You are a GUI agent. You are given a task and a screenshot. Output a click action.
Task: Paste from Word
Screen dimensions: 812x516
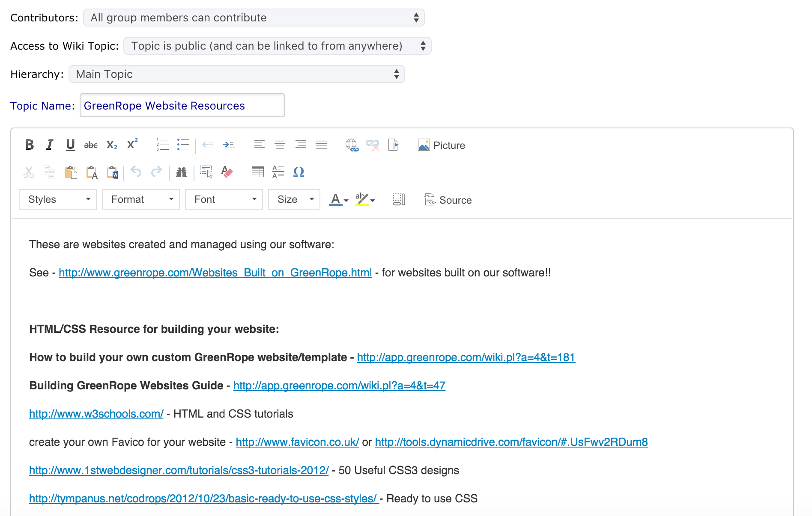coord(113,172)
